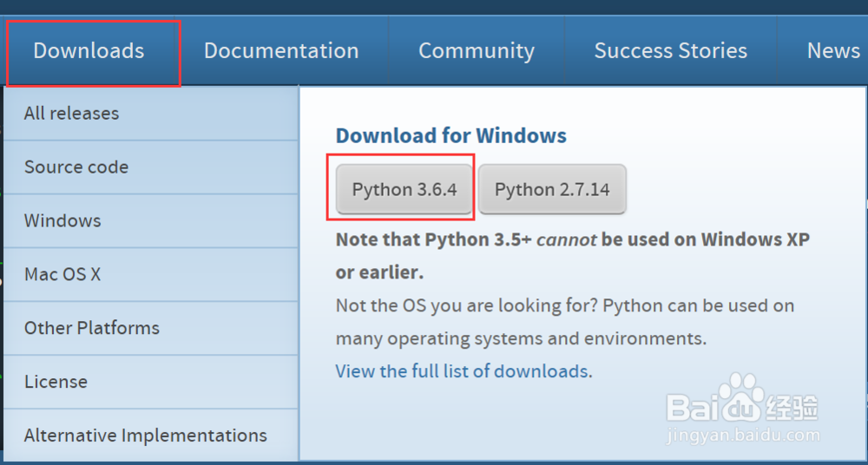Open Other Platforms downloads
Viewport: 868px width, 465px height.
point(150,328)
